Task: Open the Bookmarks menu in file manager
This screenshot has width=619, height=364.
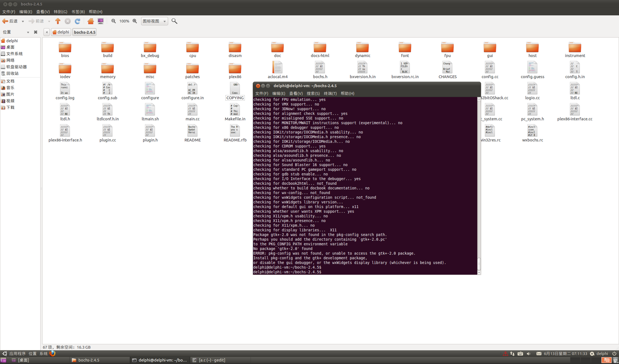Action: [78, 12]
